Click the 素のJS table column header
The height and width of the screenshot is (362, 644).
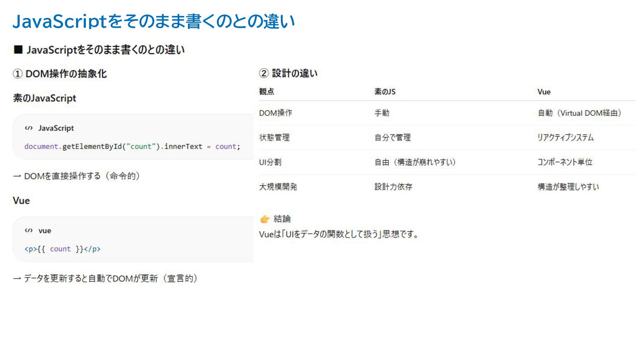pos(385,92)
